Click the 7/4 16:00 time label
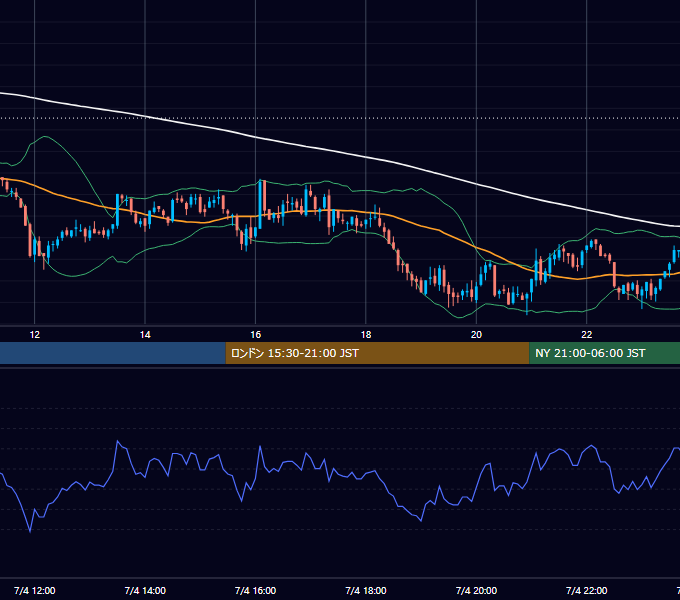Viewport: 680px width, 600px height. pos(255,590)
